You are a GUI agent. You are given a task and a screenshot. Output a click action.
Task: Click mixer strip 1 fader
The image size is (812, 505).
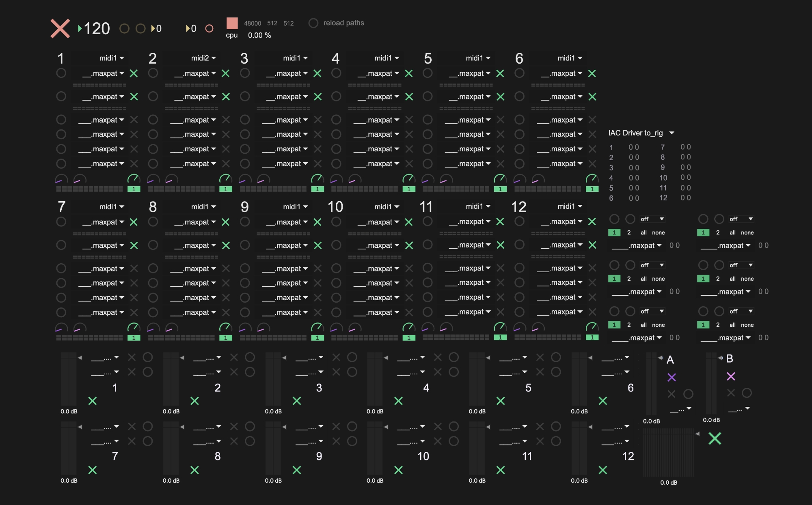pyautogui.click(x=69, y=379)
